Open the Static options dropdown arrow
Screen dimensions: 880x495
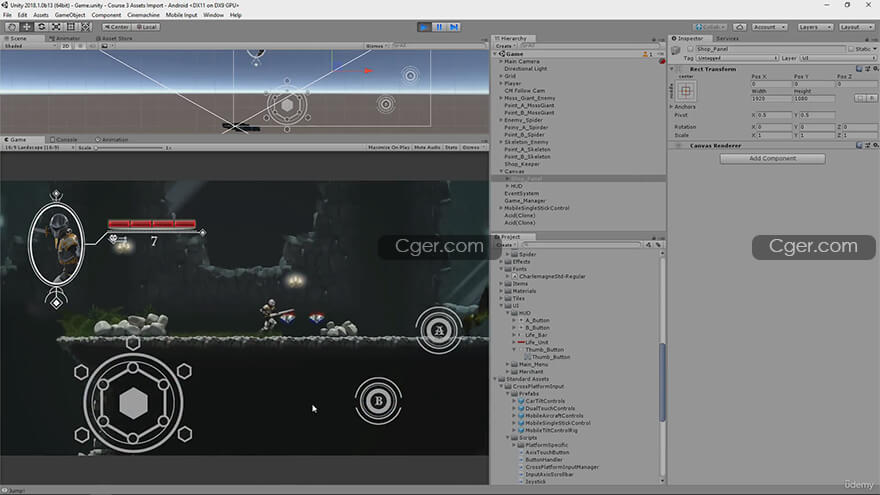[874, 49]
